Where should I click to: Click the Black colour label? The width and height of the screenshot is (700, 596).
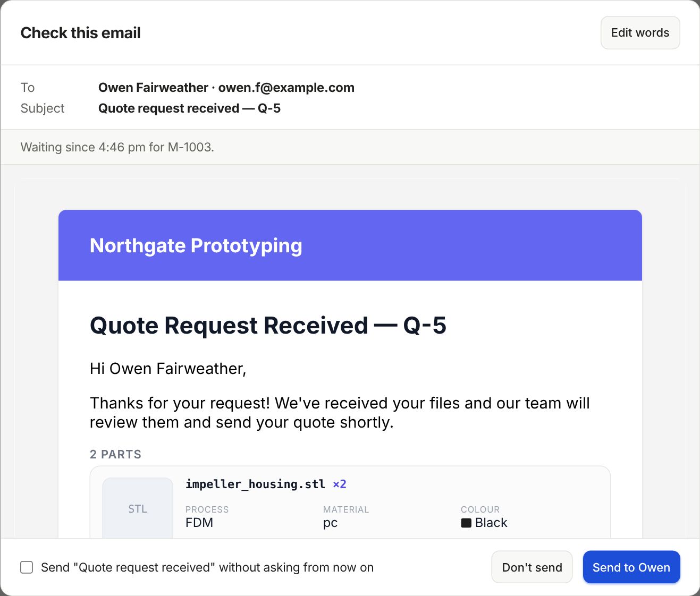(491, 523)
